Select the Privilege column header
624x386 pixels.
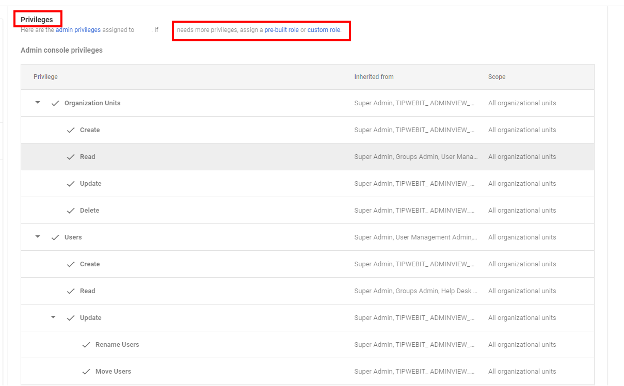click(x=45, y=76)
